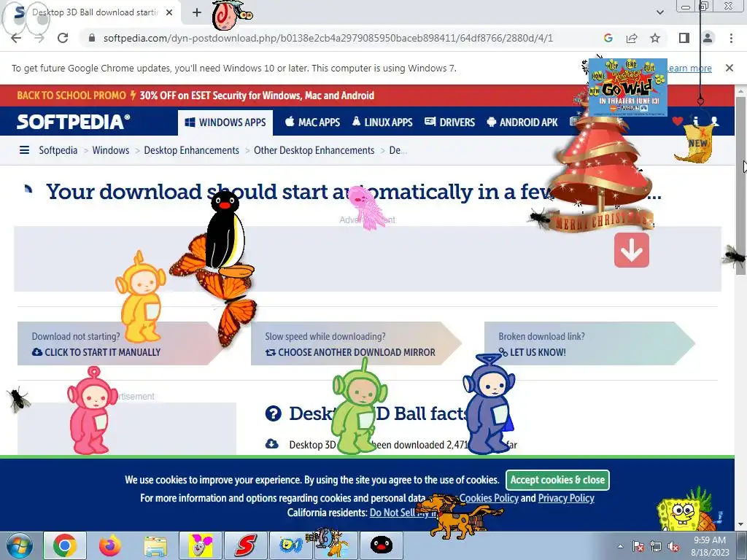Open the Pingu penguin taskbar app
747x560 pixels.
[382, 545]
